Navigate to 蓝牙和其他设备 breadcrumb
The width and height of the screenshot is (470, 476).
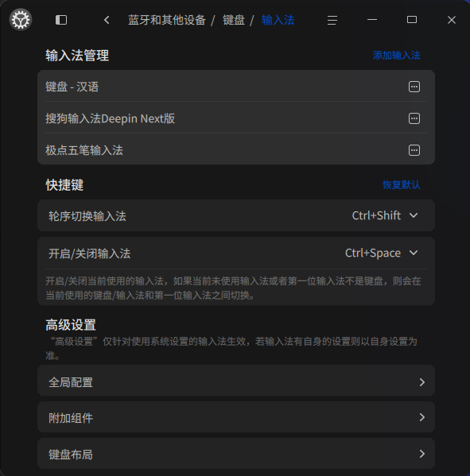tap(167, 21)
